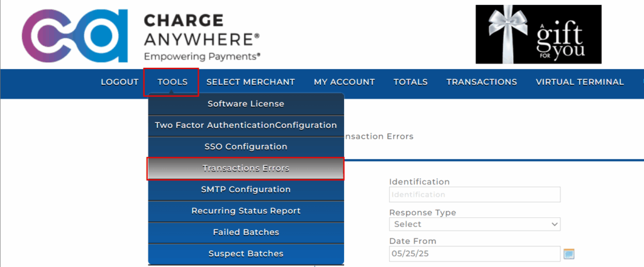The image size is (644, 267).
Task: Open SMTP Configuration
Action: pos(246,189)
